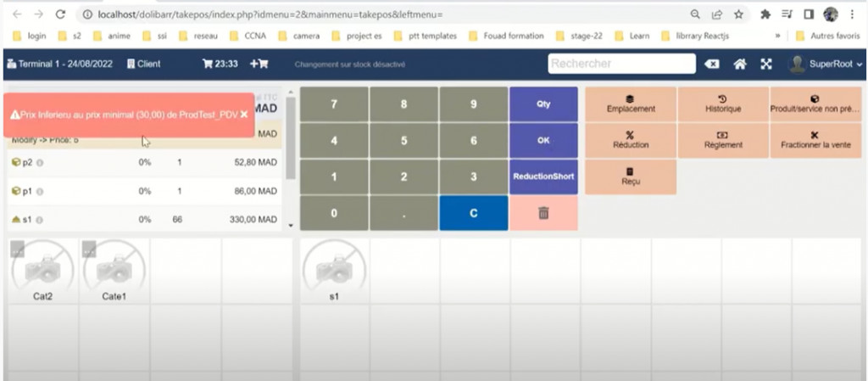Click ellipsis badge on Cat2 tile
The image size is (868, 381).
[17, 250]
